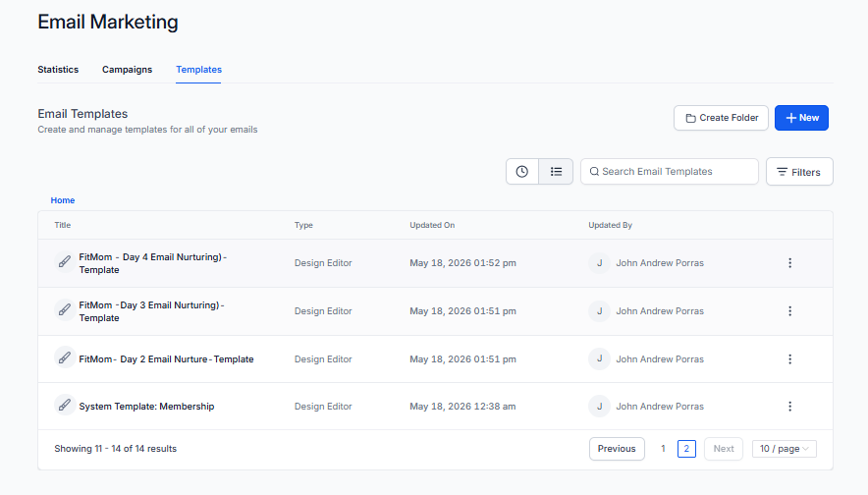The width and height of the screenshot is (868, 495).
Task: Navigate to the Home breadcrumb
Action: (63, 200)
